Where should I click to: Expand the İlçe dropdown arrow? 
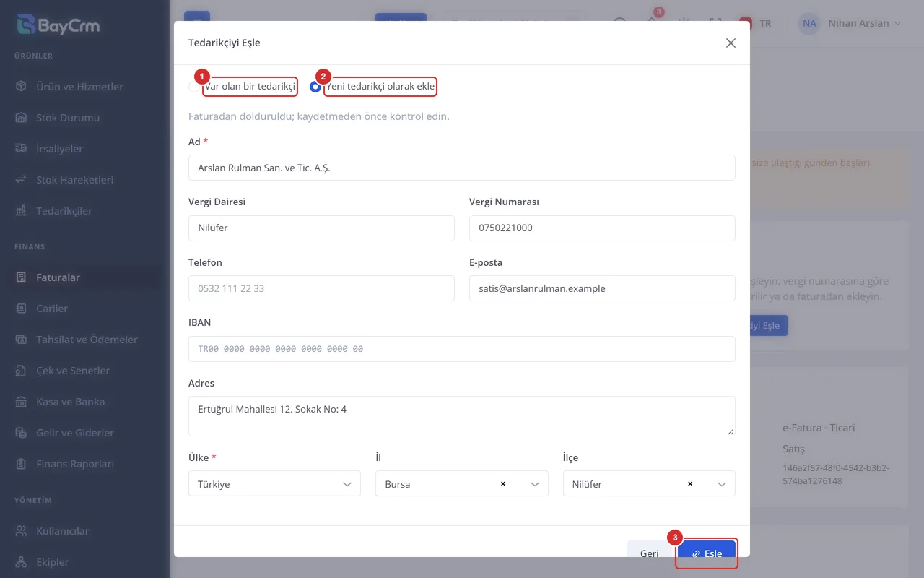722,484
